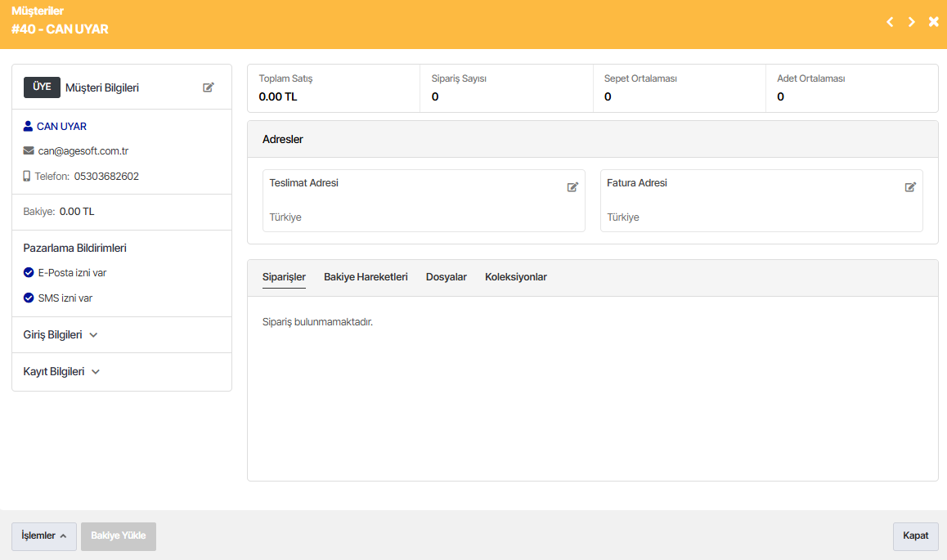Screen dimensions: 947x560
Task: Edit the Teslimat Adresi address
Action: click(572, 187)
